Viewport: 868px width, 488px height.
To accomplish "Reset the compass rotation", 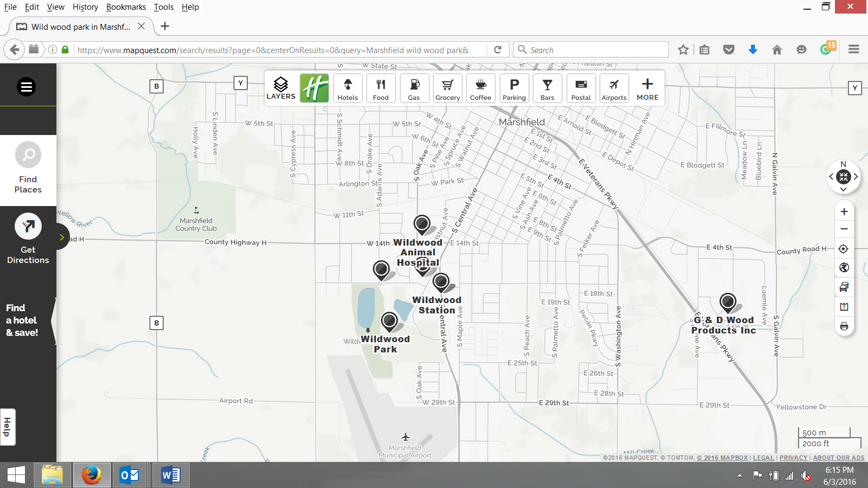I will coord(843,176).
